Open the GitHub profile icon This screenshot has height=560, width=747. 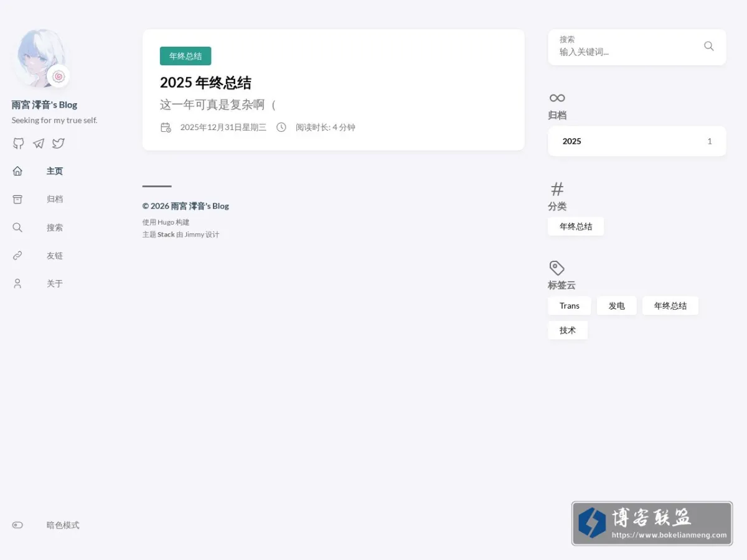point(19,144)
